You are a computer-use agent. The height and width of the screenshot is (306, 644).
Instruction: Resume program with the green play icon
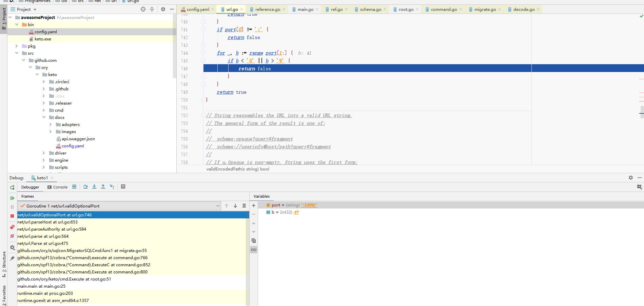12,198
